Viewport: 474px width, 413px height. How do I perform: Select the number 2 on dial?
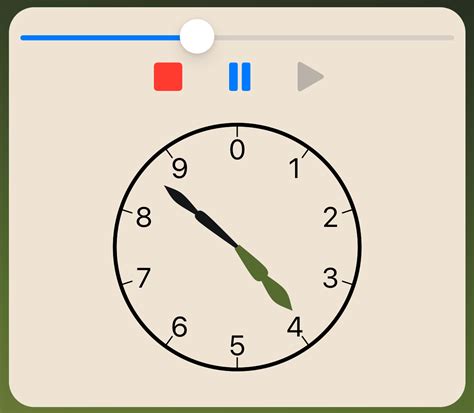[331, 218]
